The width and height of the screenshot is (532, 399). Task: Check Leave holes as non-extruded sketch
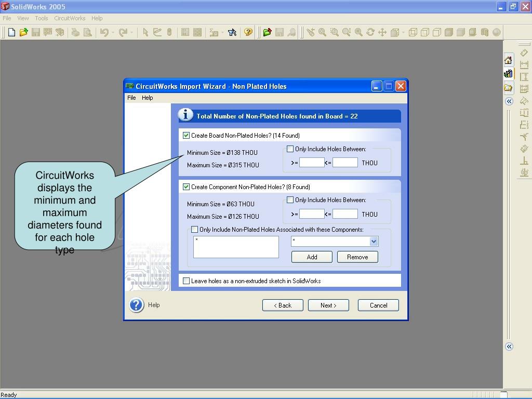pos(187,281)
